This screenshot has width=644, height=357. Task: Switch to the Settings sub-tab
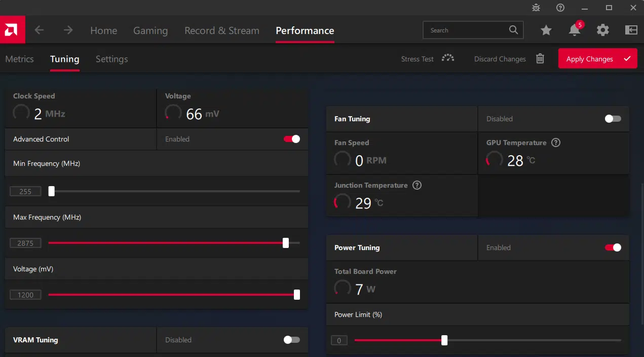(112, 59)
